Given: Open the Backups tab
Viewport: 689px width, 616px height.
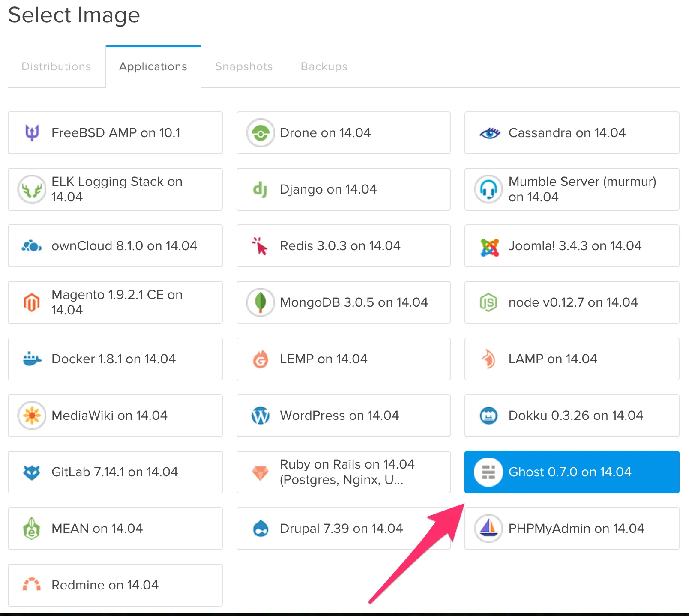Looking at the screenshot, I should click(x=324, y=66).
